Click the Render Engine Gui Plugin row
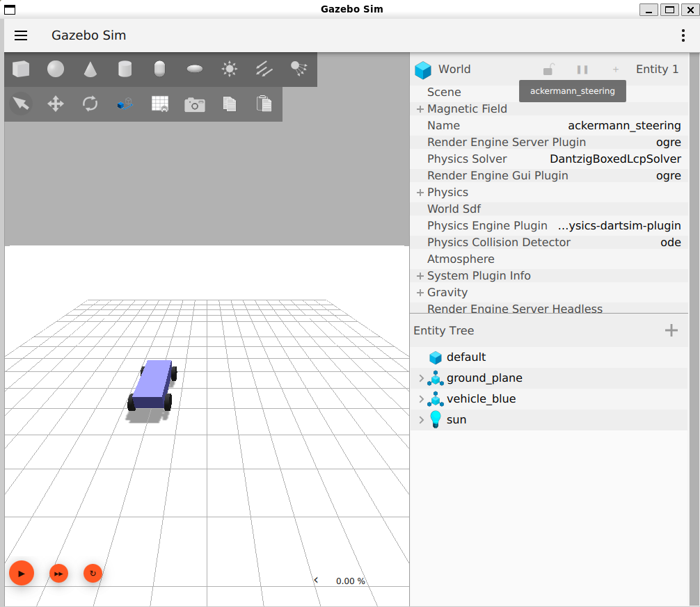Screen dimensions: 700x607 click(549, 176)
